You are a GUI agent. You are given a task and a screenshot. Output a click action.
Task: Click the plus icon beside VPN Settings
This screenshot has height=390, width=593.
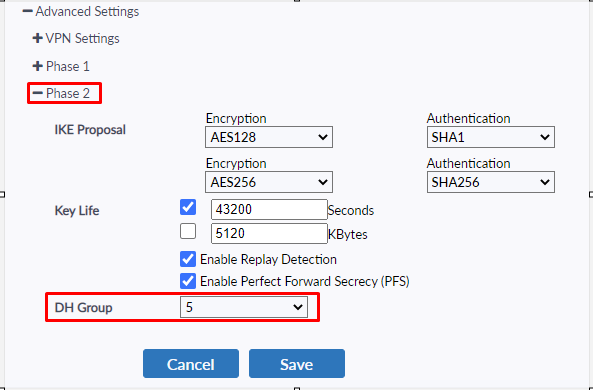click(x=37, y=39)
